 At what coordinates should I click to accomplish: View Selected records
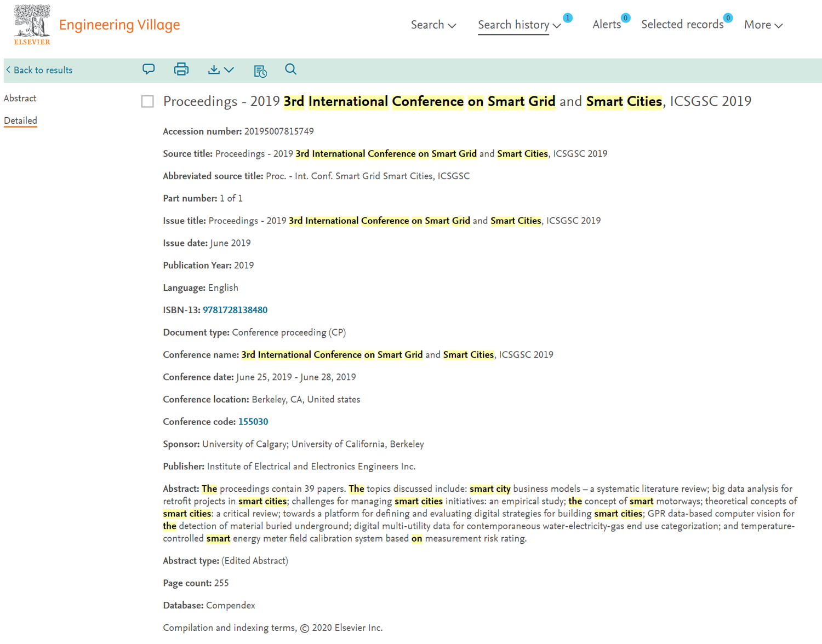tap(682, 25)
